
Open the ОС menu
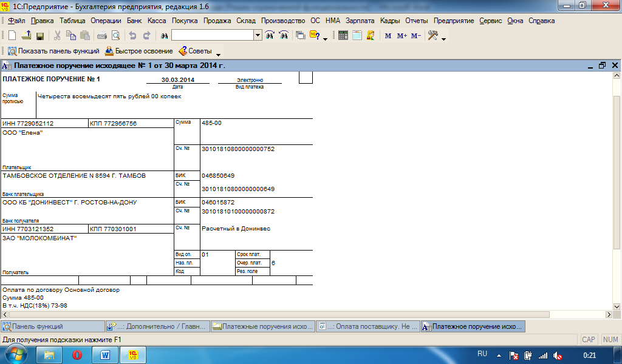coord(315,21)
